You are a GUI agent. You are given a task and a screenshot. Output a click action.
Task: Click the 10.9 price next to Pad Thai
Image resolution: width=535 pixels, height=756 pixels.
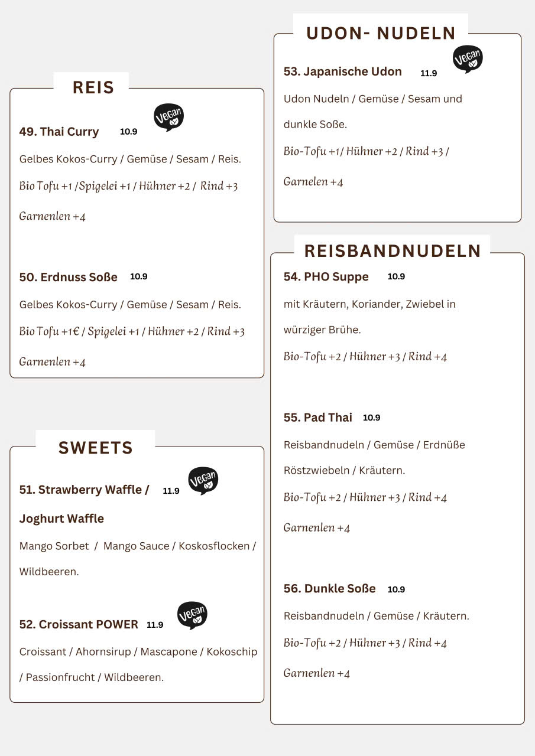[x=372, y=418]
